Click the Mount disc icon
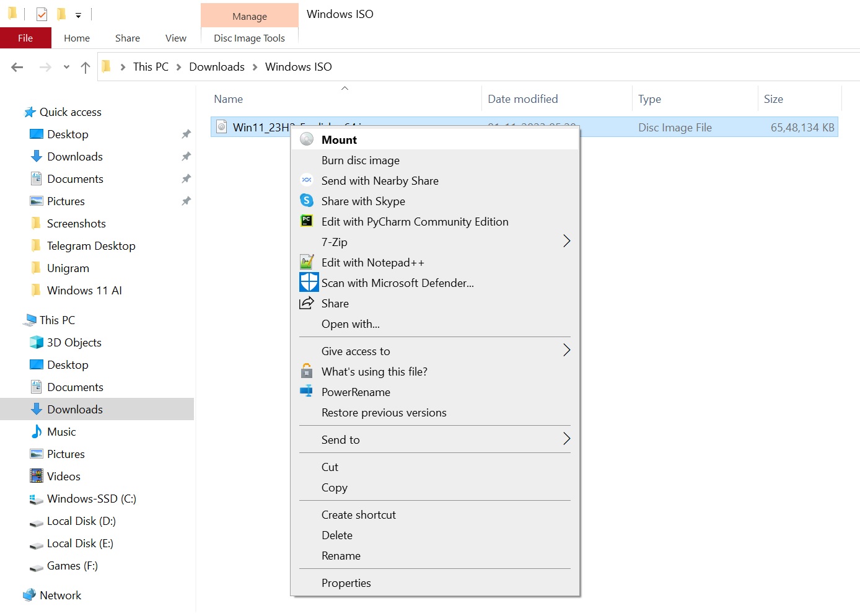 tap(306, 139)
